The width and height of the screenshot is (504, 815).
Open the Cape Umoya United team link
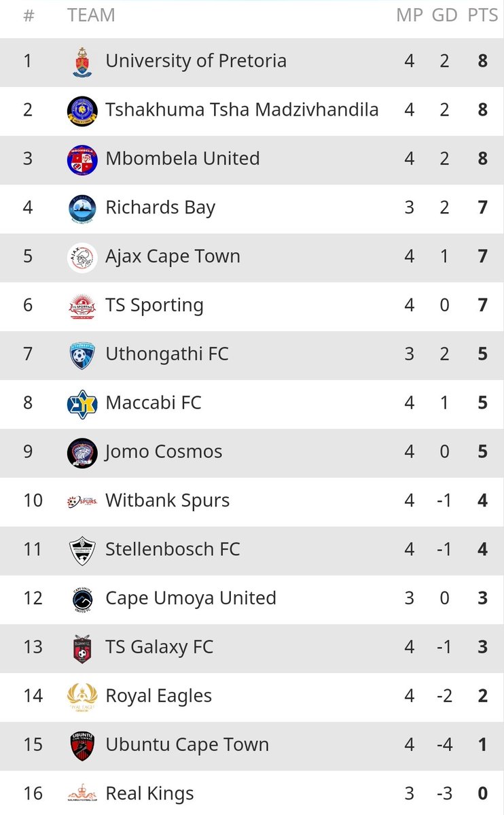190,598
